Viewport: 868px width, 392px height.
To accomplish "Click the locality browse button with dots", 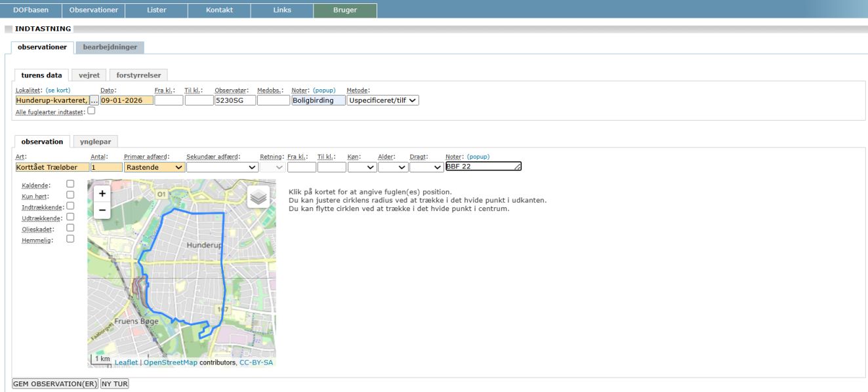I will click(94, 100).
